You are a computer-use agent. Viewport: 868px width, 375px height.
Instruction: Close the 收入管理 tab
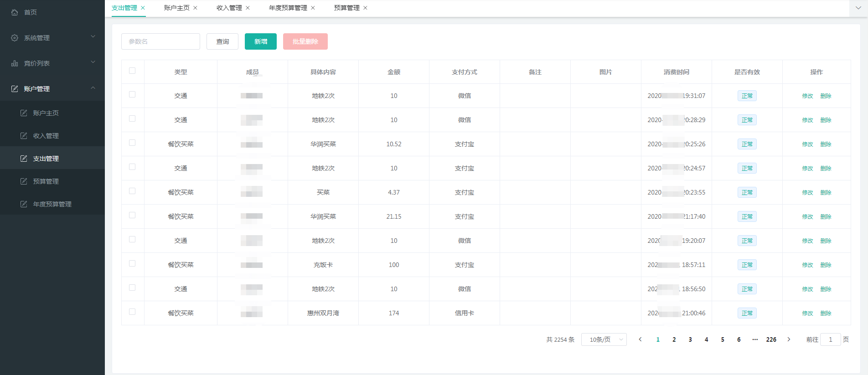(248, 8)
